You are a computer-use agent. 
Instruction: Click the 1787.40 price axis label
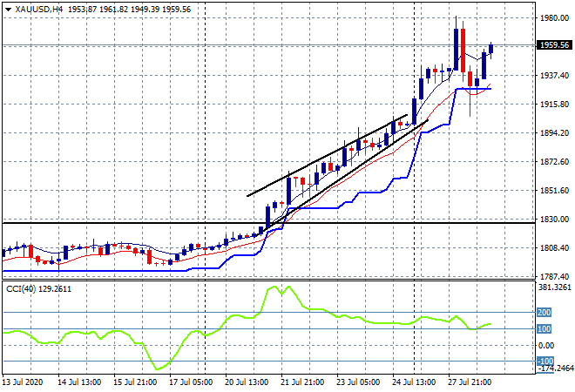point(554,276)
